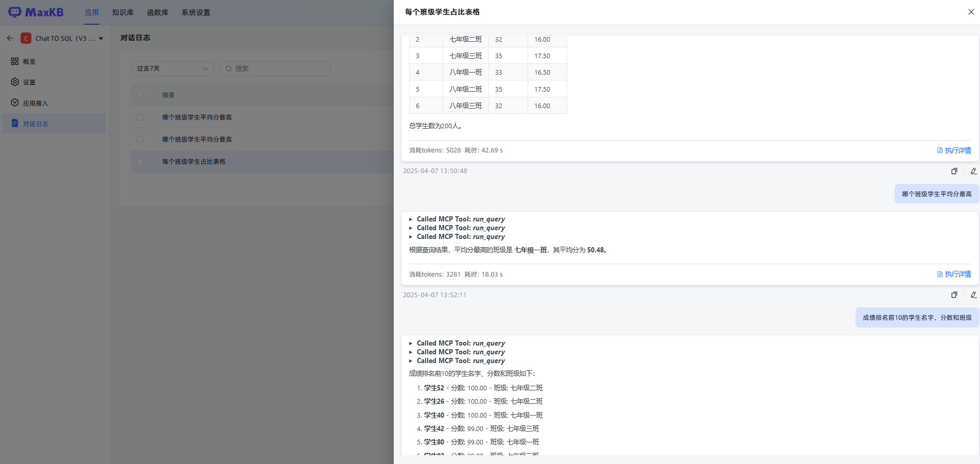Click the 消耗tokens: 5028 usage line
This screenshot has width=980, height=464.
[x=435, y=150]
